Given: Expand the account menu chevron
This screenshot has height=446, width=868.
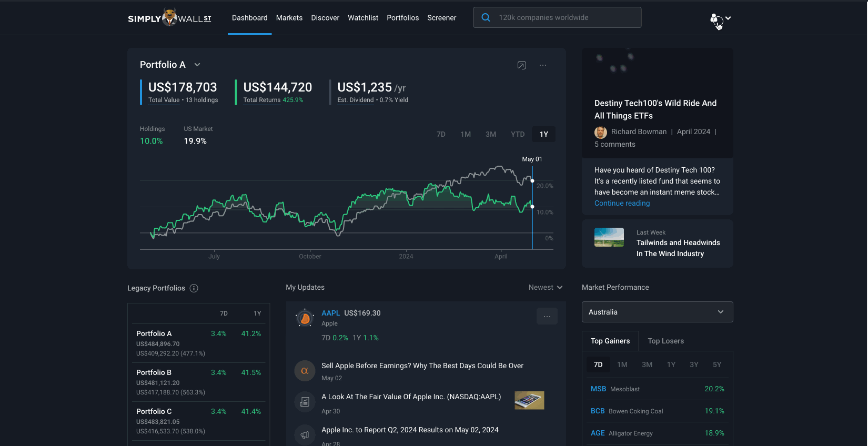Looking at the screenshot, I should pos(728,18).
